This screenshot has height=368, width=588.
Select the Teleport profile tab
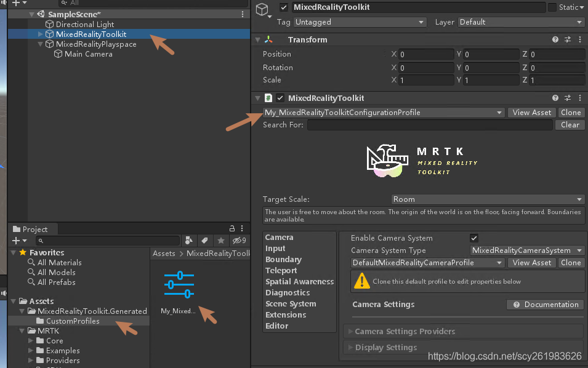pyautogui.click(x=281, y=271)
